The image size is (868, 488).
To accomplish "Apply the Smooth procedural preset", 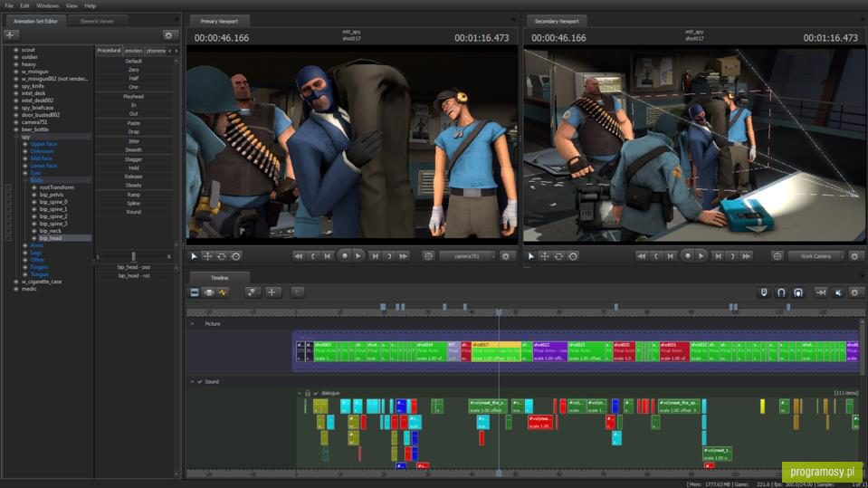I will (133, 150).
